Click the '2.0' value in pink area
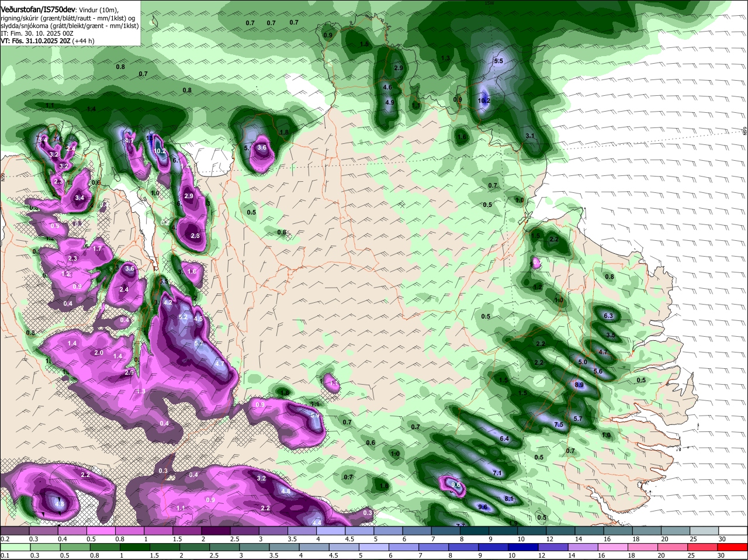Image resolution: width=748 pixels, height=560 pixels. (99, 352)
